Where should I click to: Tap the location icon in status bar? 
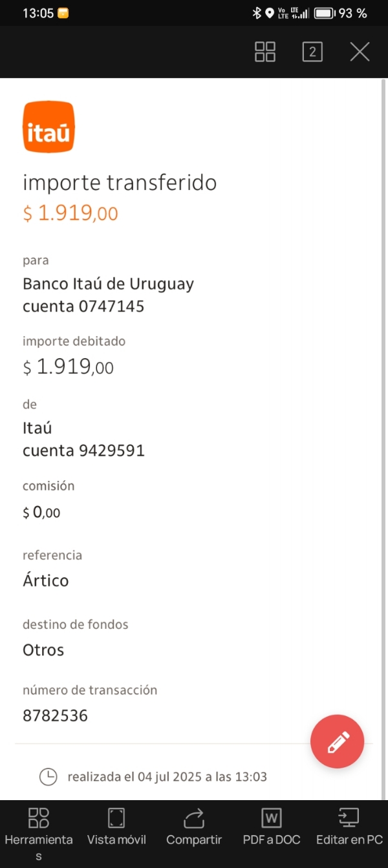[269, 13]
